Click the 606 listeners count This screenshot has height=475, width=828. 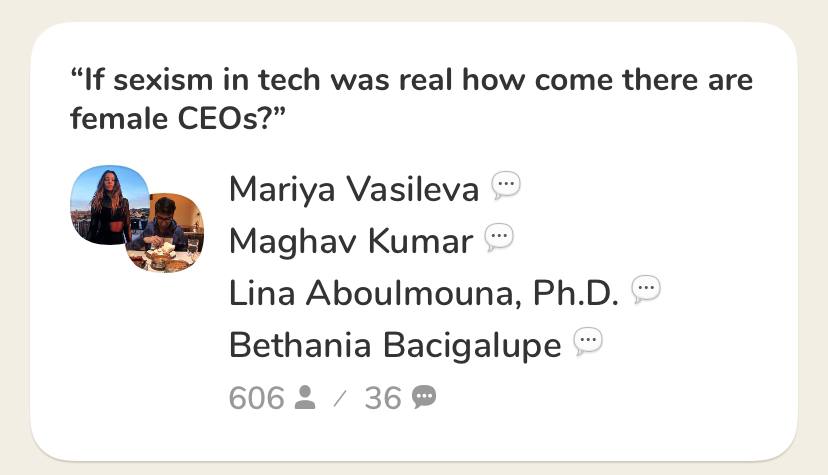tap(257, 398)
